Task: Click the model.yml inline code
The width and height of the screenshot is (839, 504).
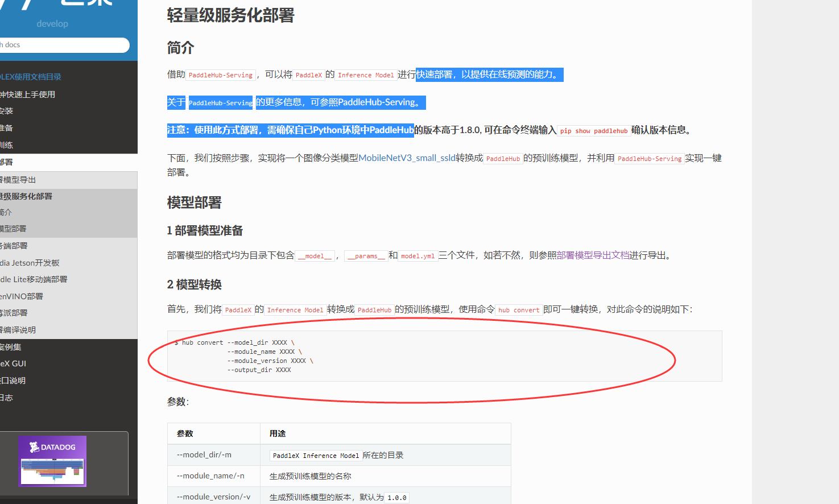Action: tap(418, 256)
